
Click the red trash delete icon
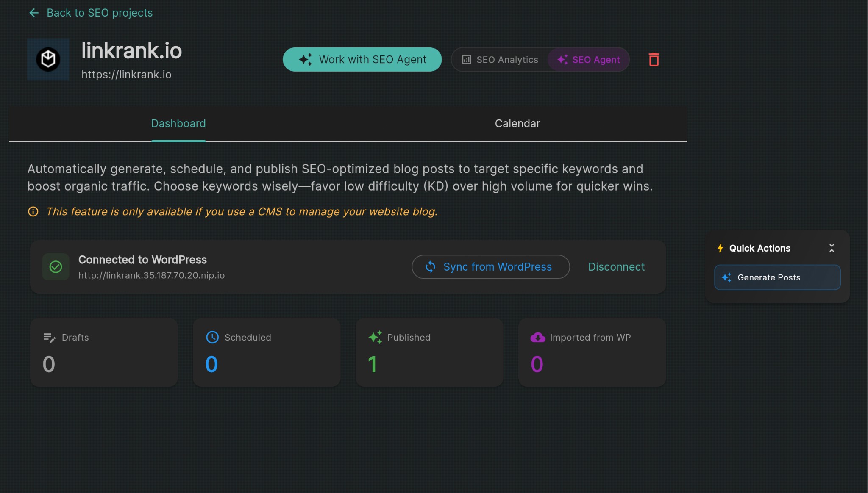pyautogui.click(x=653, y=59)
